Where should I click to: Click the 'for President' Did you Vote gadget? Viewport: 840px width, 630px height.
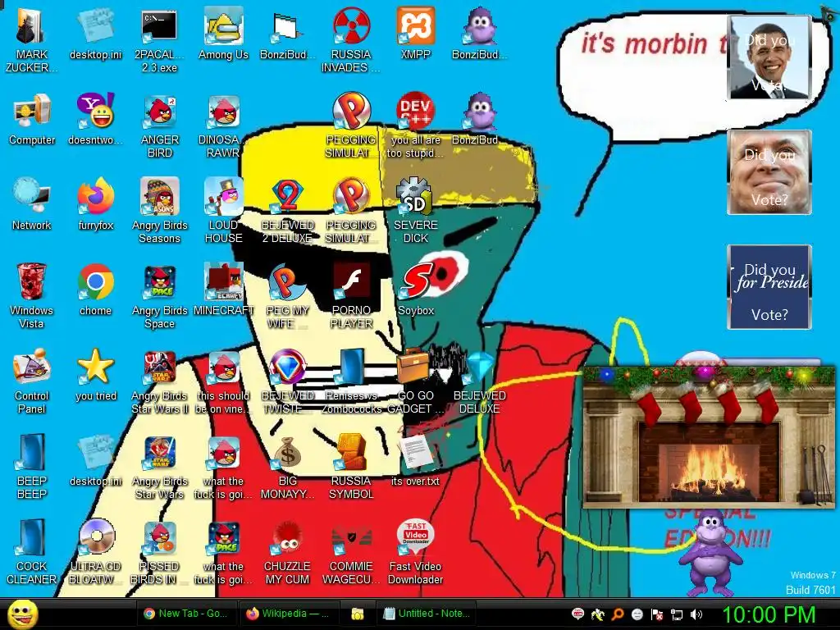[769, 286]
